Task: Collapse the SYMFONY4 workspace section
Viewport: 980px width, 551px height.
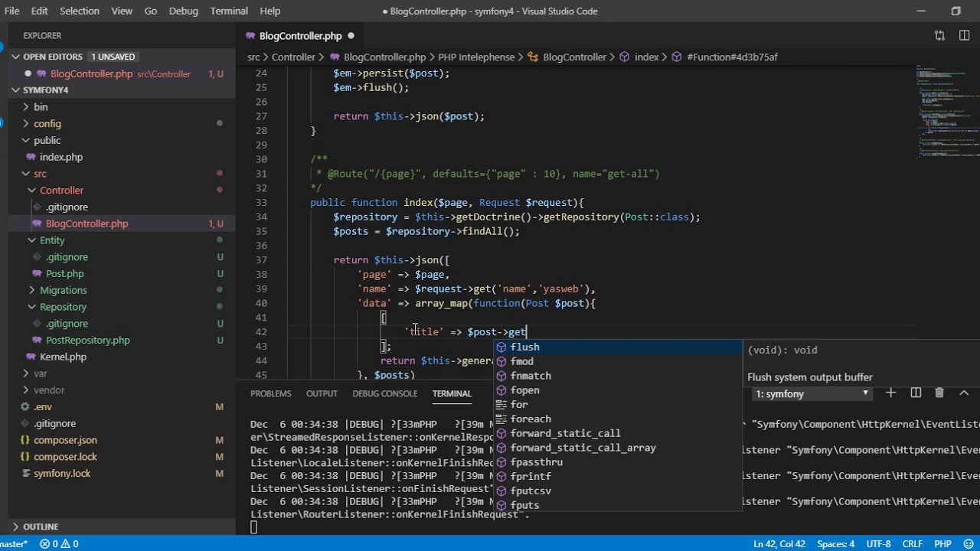Action: coord(15,90)
